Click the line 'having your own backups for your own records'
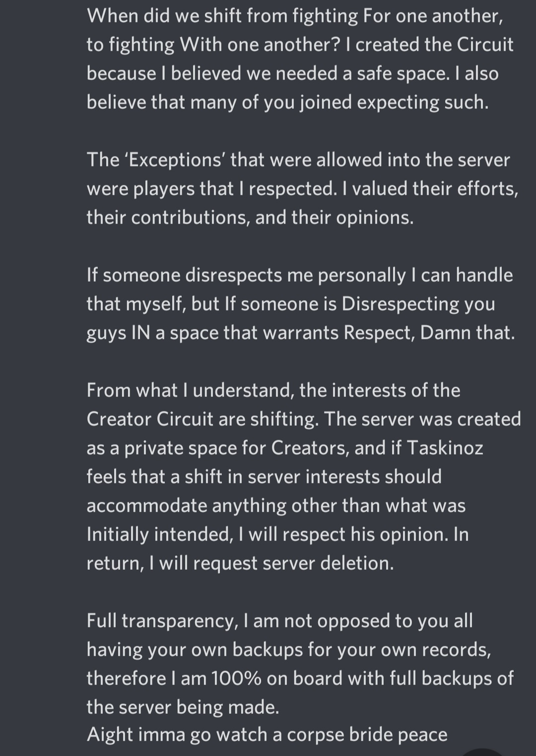Viewport: 536px width, 756px height. [x=288, y=649]
